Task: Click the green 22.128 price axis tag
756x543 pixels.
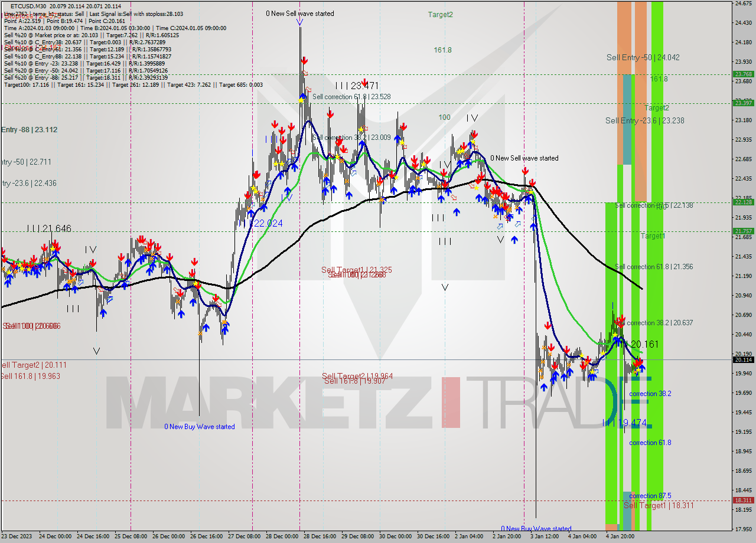Action: [743, 202]
